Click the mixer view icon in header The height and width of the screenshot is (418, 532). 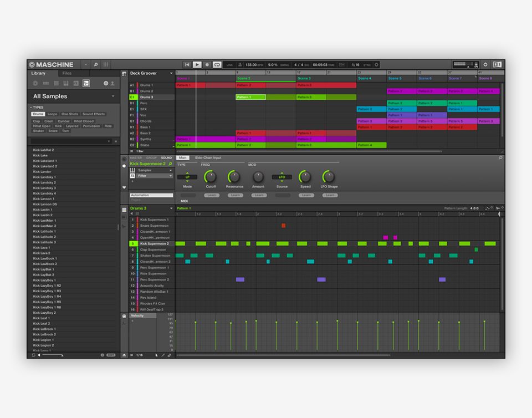click(x=106, y=65)
